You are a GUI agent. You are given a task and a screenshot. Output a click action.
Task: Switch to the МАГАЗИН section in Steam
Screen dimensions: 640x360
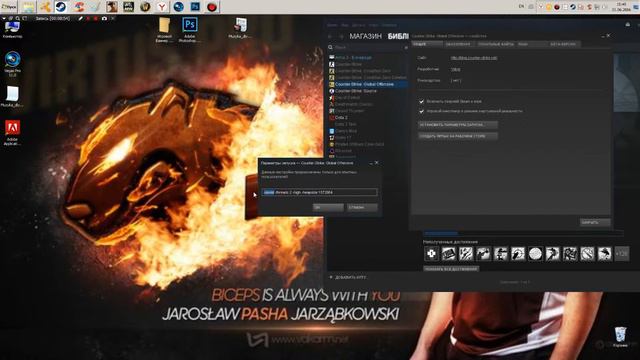point(365,36)
